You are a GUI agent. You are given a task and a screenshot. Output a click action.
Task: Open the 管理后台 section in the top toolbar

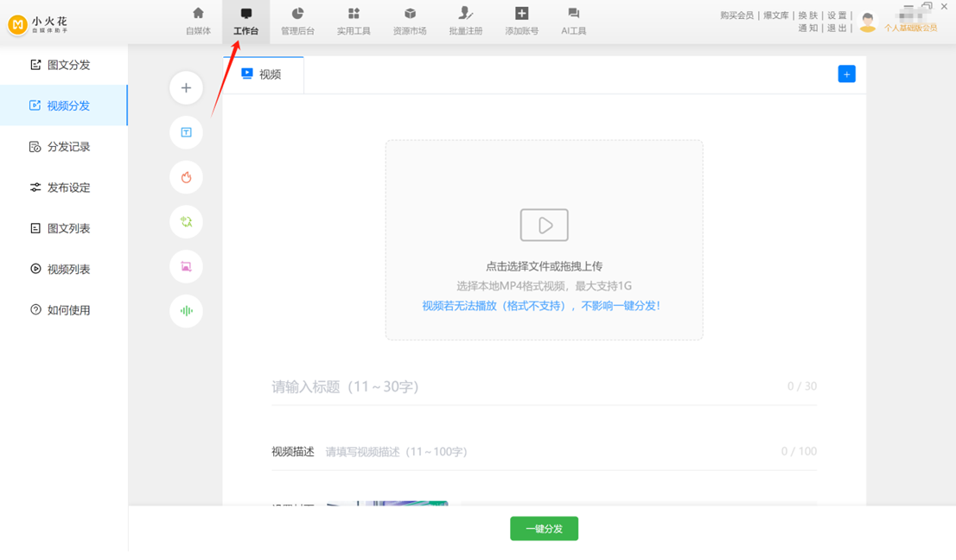point(297,22)
